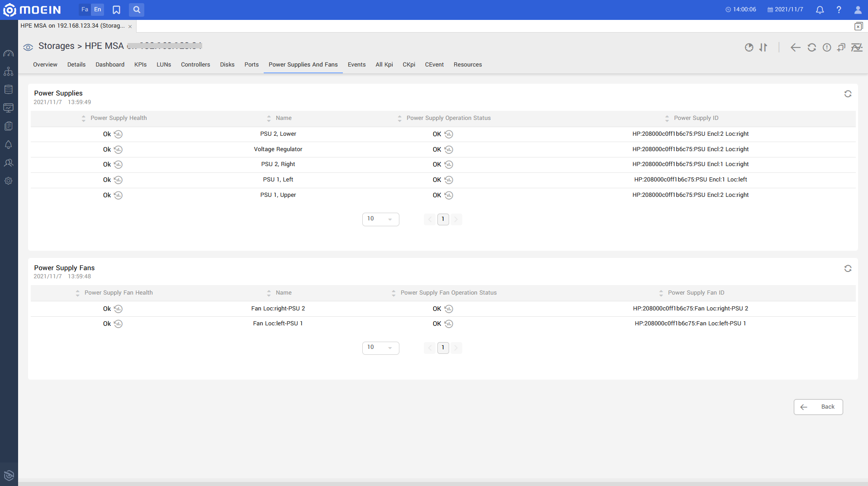The width and height of the screenshot is (868, 486).
Task: Open health chart icon for PSU 1, Upper
Action: (x=118, y=195)
